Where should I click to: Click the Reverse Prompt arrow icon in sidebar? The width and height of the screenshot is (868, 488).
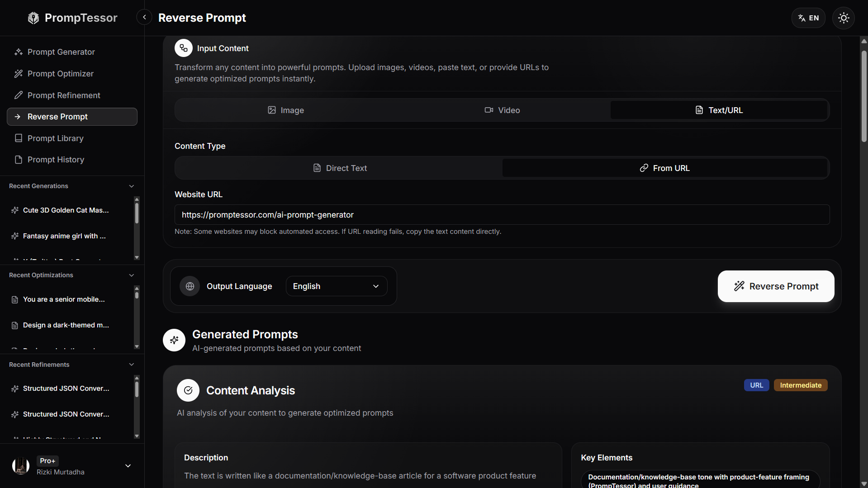click(x=18, y=117)
